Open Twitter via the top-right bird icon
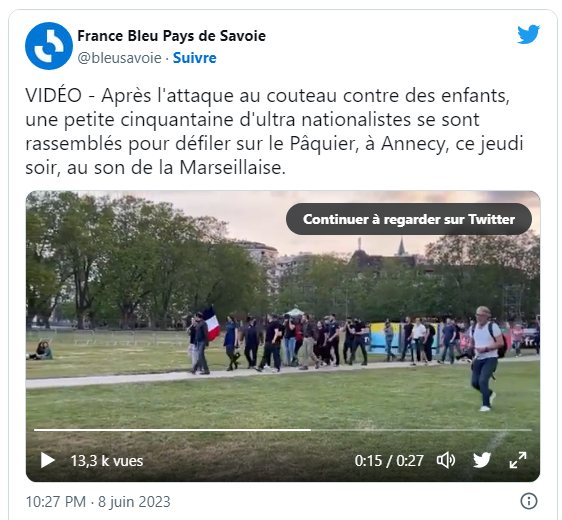This screenshot has width=562, height=520. coord(528,34)
